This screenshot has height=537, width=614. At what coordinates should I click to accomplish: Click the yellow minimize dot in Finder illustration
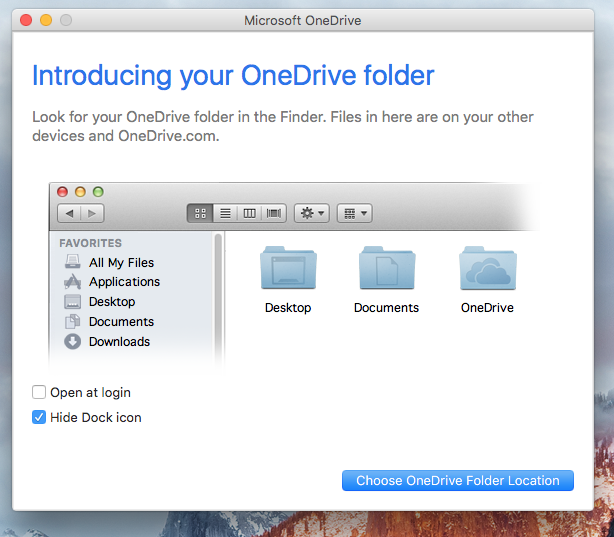tap(80, 192)
